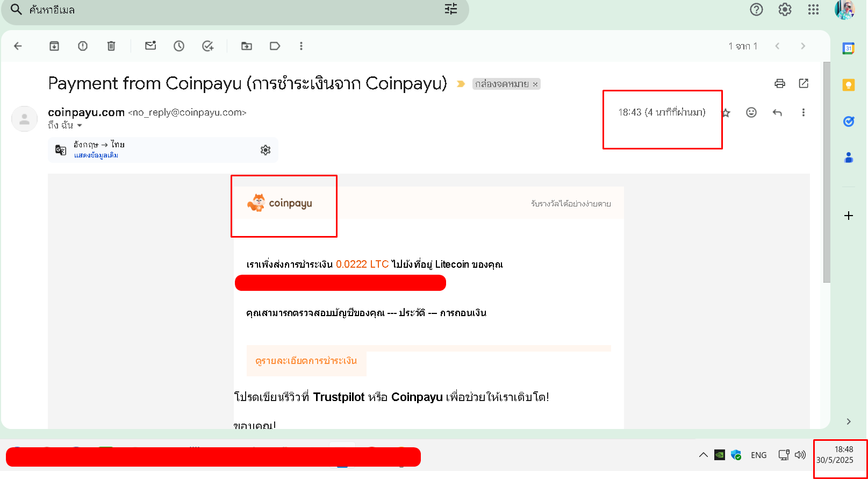Go to newer email arrow
This screenshot has height=479, width=868.
(x=777, y=46)
